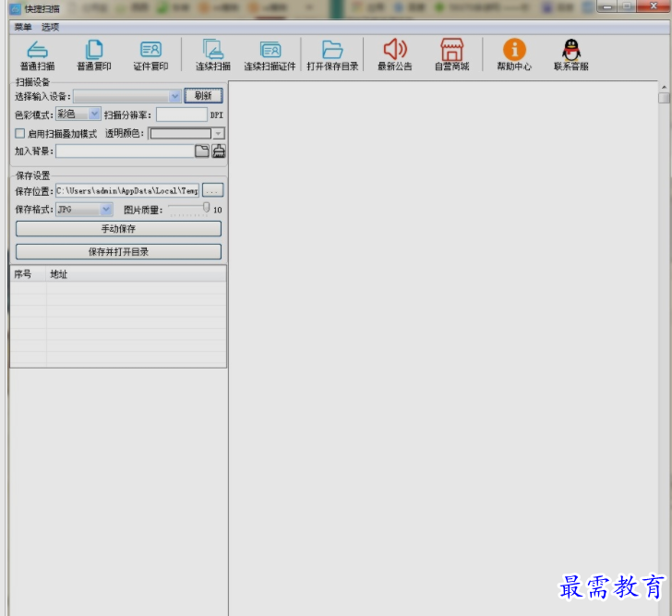The width and height of the screenshot is (672, 616).
Task: Click the preview scrollbar up arrow
Action: (664, 87)
